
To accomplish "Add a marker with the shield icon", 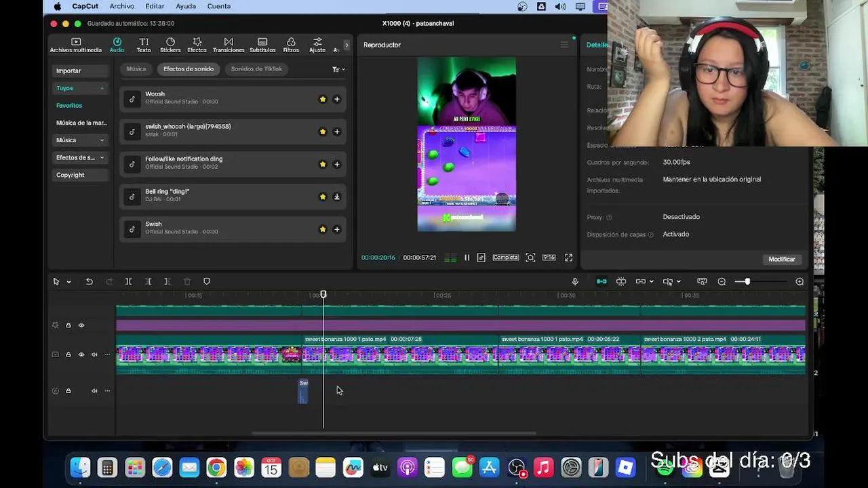I will click(207, 281).
